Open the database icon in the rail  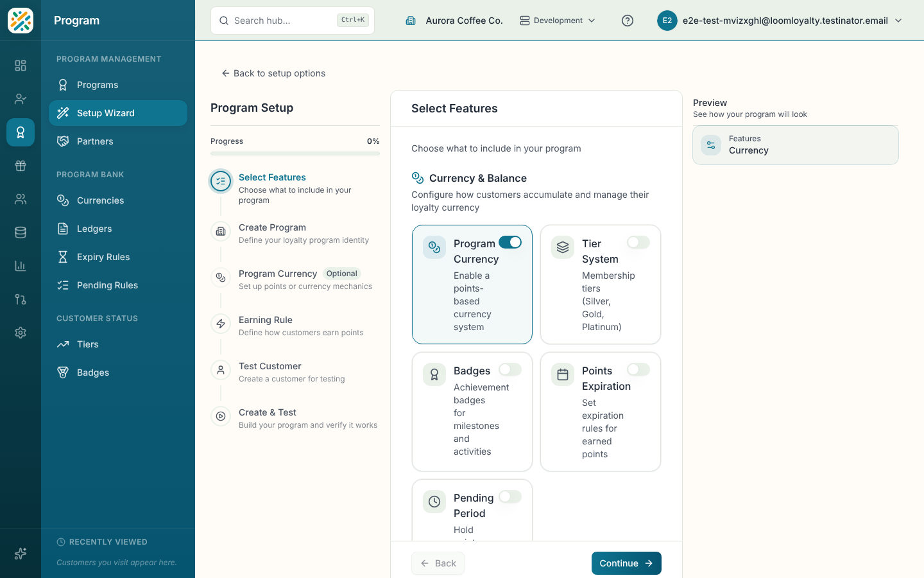pos(21,232)
